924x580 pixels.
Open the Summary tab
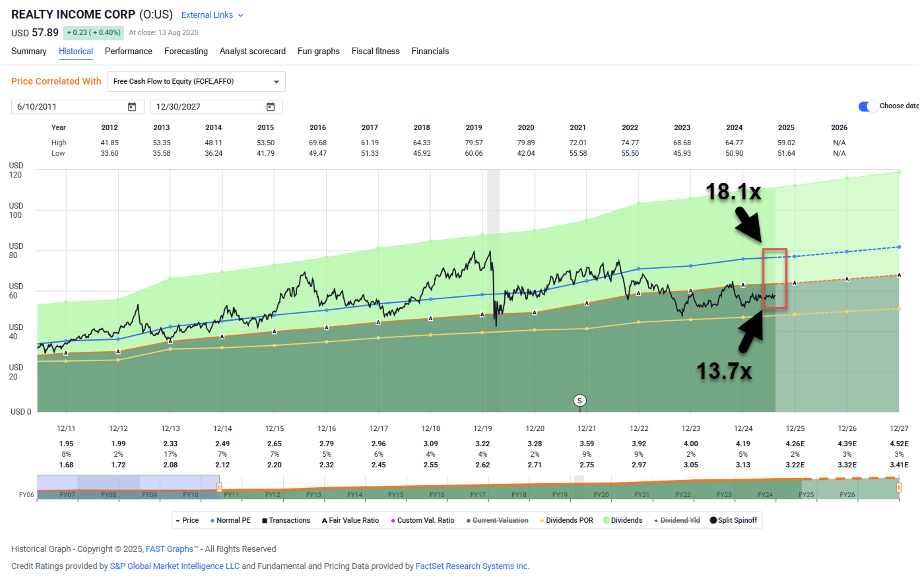(x=29, y=51)
